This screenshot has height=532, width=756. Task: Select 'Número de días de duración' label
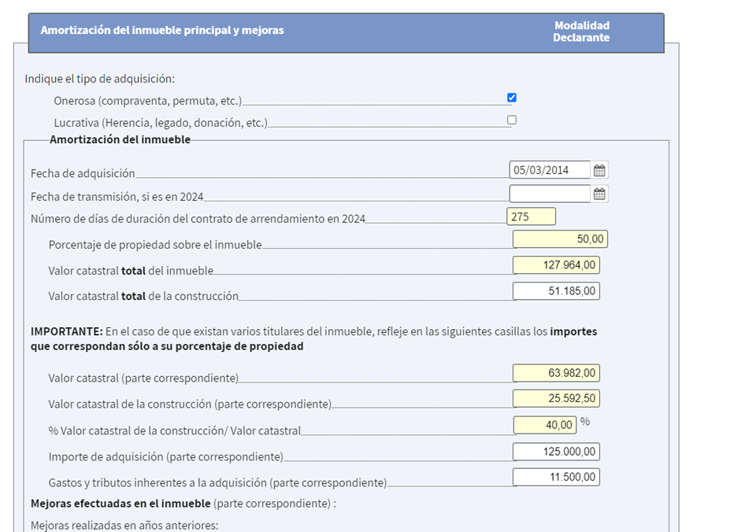click(198, 220)
